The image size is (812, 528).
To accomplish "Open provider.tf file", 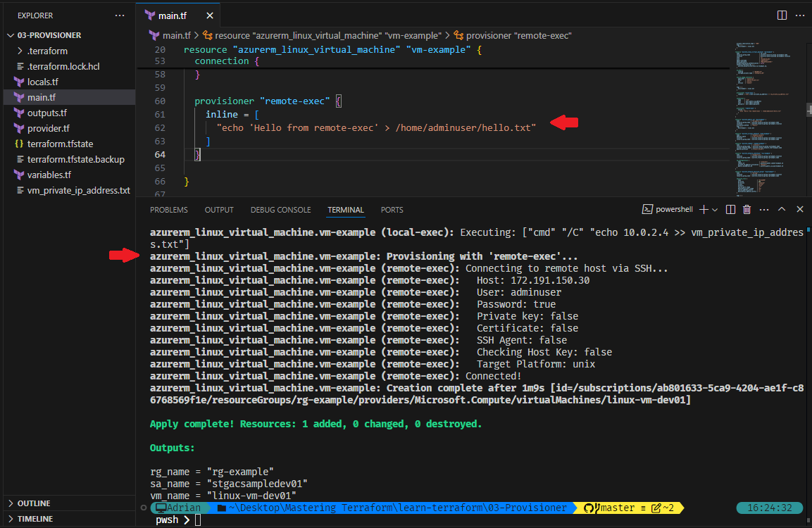I will click(x=70, y=128).
